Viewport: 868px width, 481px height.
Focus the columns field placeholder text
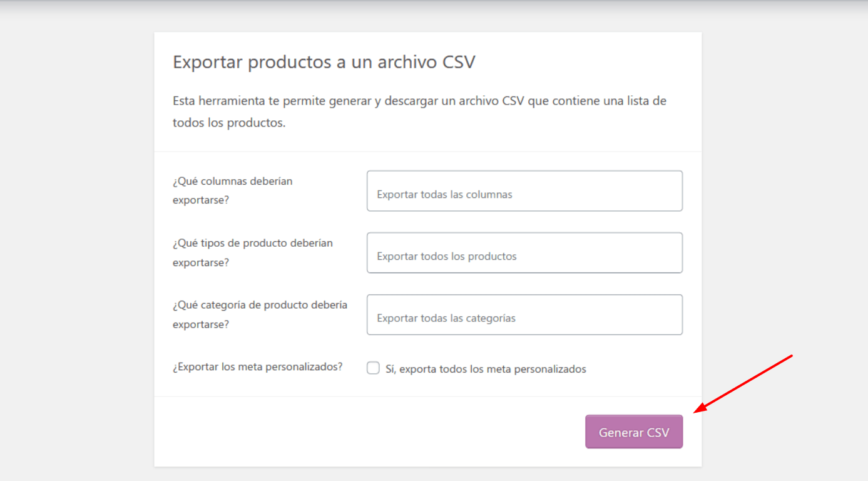(444, 195)
